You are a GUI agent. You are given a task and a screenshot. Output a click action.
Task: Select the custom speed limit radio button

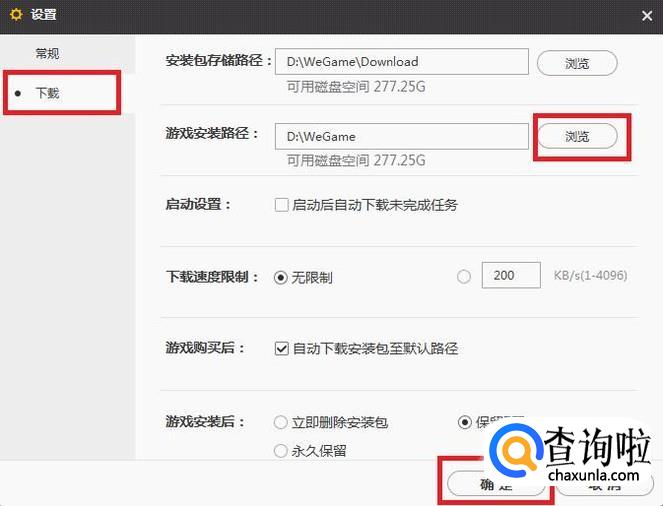coord(464,277)
